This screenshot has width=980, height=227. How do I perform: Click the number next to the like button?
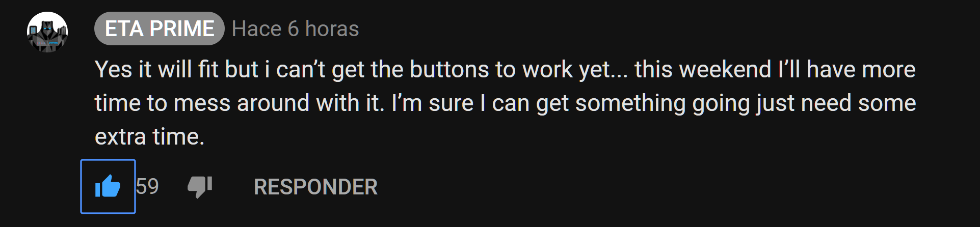click(148, 186)
